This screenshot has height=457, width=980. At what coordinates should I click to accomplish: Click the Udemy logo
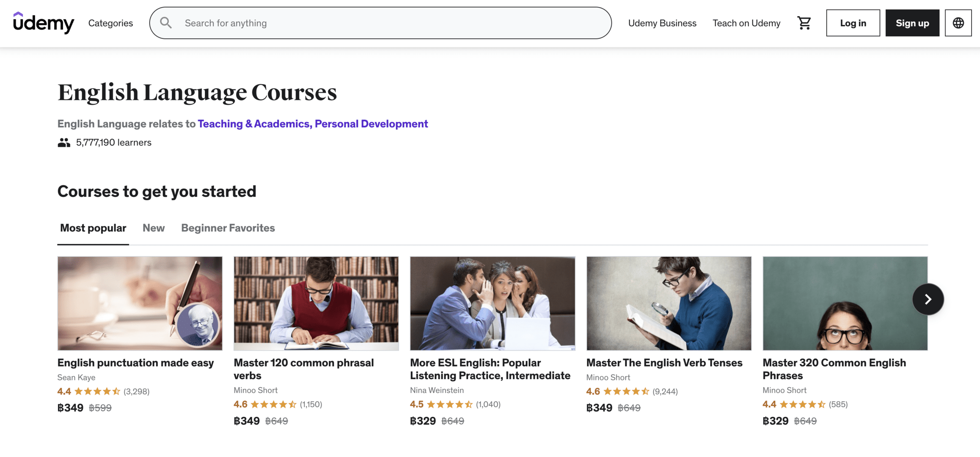tap(44, 23)
